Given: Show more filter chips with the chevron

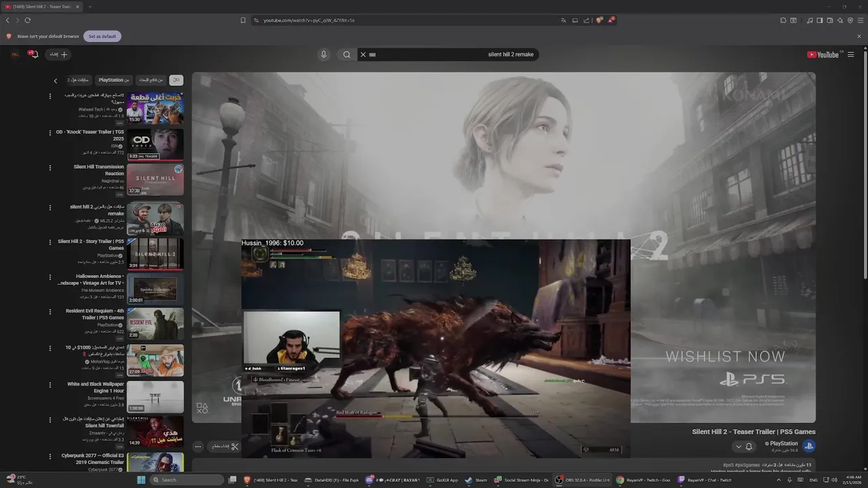Looking at the screenshot, I should click(56, 81).
